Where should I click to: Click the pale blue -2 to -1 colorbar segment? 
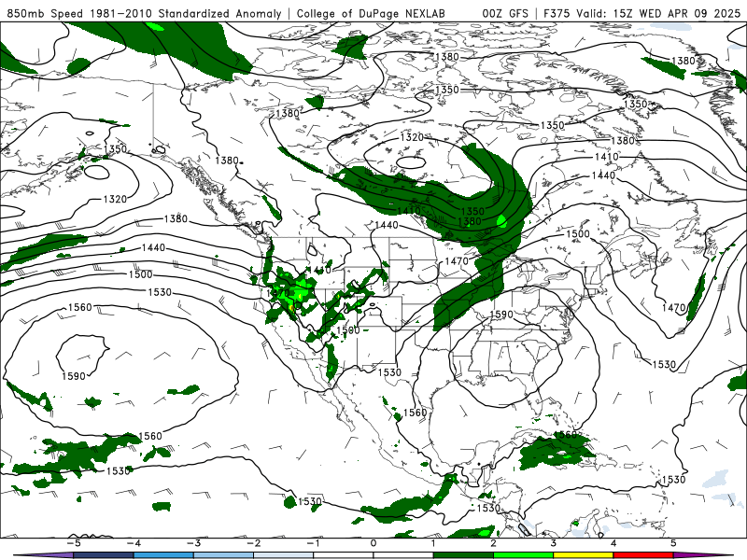click(x=284, y=555)
